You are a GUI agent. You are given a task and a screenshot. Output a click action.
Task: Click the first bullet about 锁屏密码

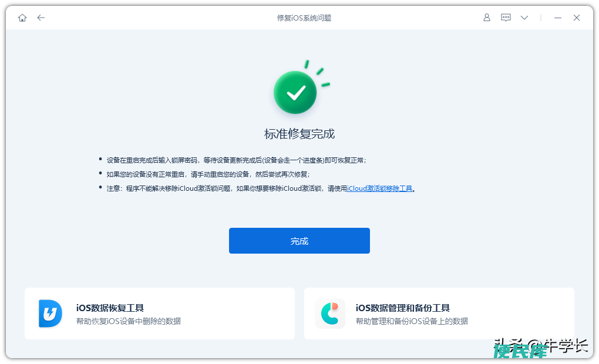point(236,160)
